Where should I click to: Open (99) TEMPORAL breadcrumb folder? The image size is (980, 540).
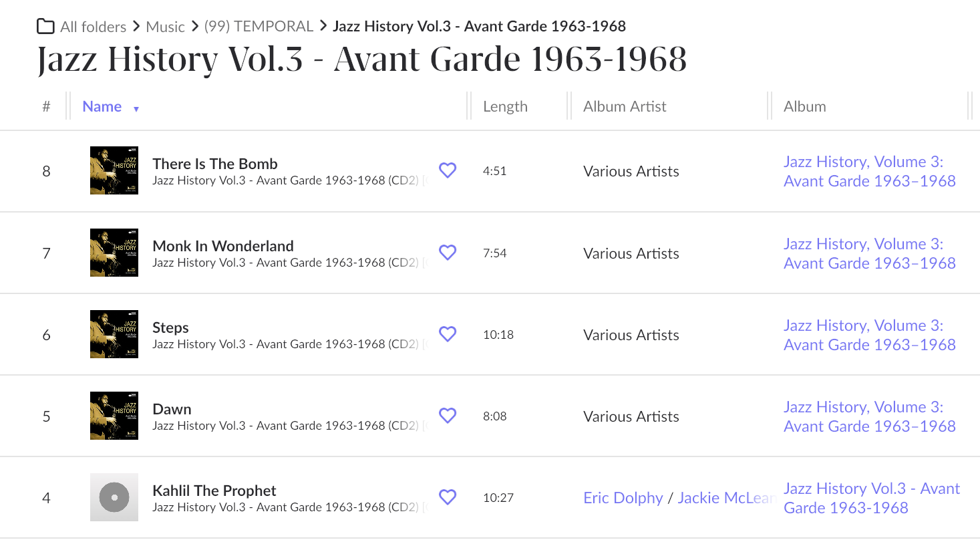pyautogui.click(x=259, y=27)
